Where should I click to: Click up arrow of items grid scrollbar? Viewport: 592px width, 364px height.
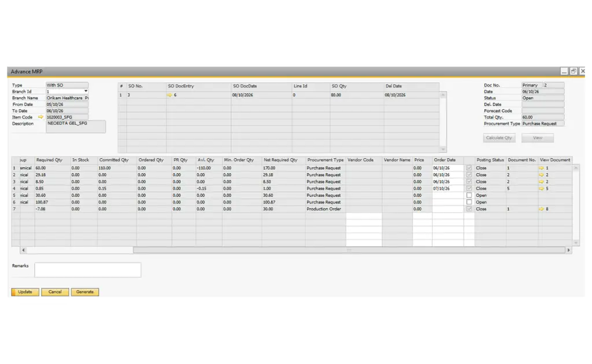click(576, 168)
